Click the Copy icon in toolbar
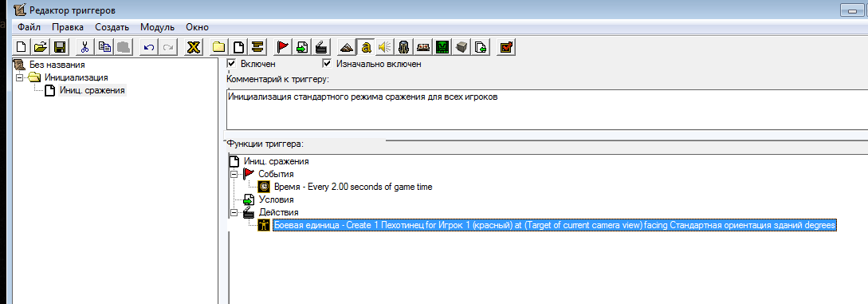The width and height of the screenshot is (868, 304). point(104,46)
